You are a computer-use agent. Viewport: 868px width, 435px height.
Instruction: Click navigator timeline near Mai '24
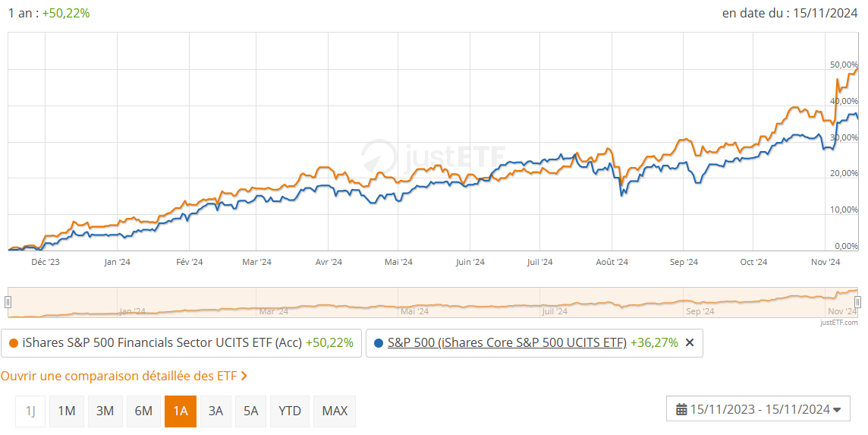(x=414, y=311)
